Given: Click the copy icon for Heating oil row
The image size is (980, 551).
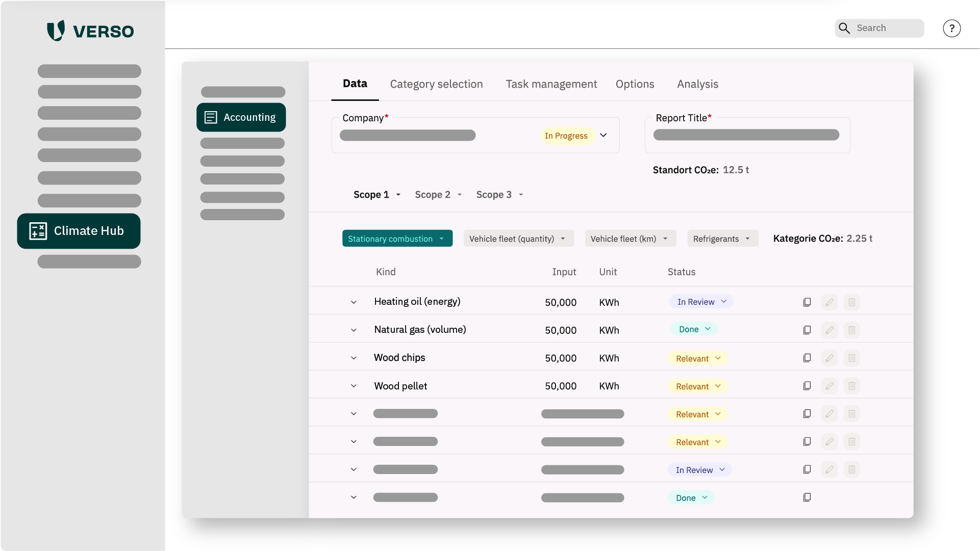Looking at the screenshot, I should 807,302.
